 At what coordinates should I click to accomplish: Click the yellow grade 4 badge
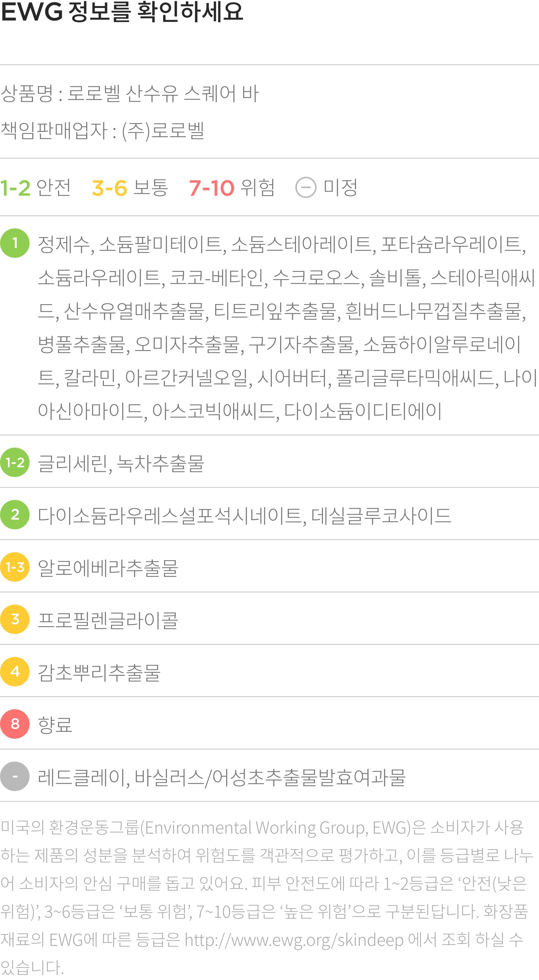pyautogui.click(x=15, y=672)
